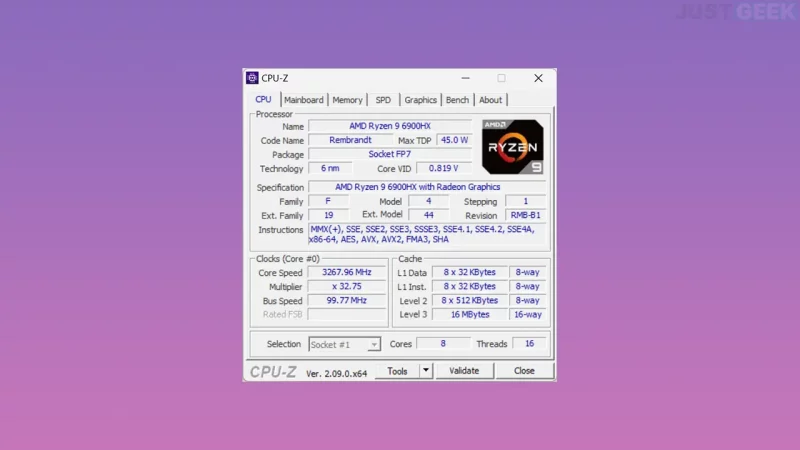Image resolution: width=800 pixels, height=450 pixels.
Task: Click the Close button at bottom
Action: click(524, 371)
